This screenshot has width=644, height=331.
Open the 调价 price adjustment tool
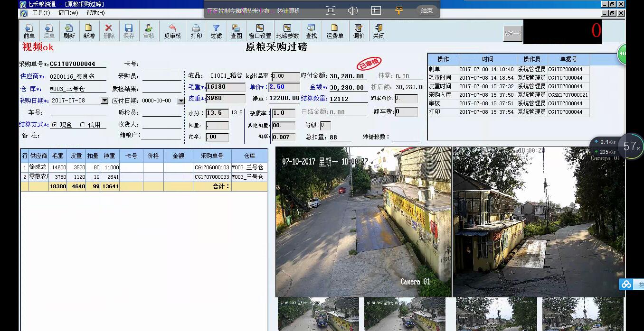[359, 31]
